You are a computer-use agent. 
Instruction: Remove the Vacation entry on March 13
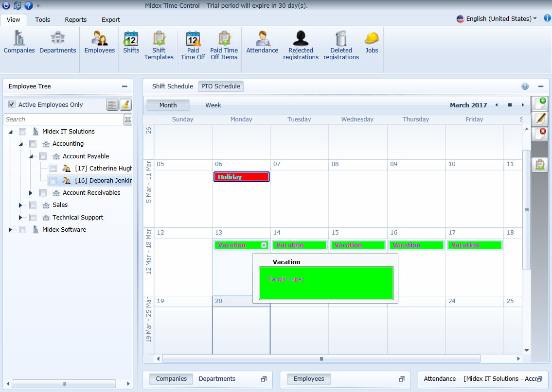click(264, 245)
